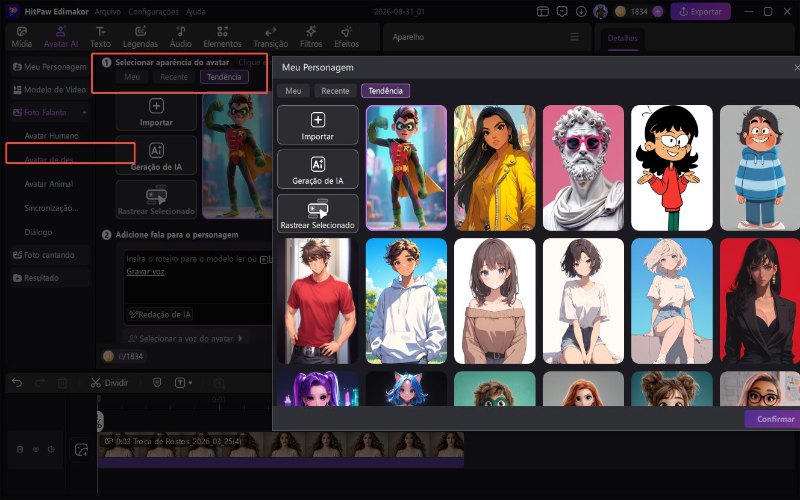Open the Legendas subtitle tool
Screen dimensions: 800x500
point(140,38)
